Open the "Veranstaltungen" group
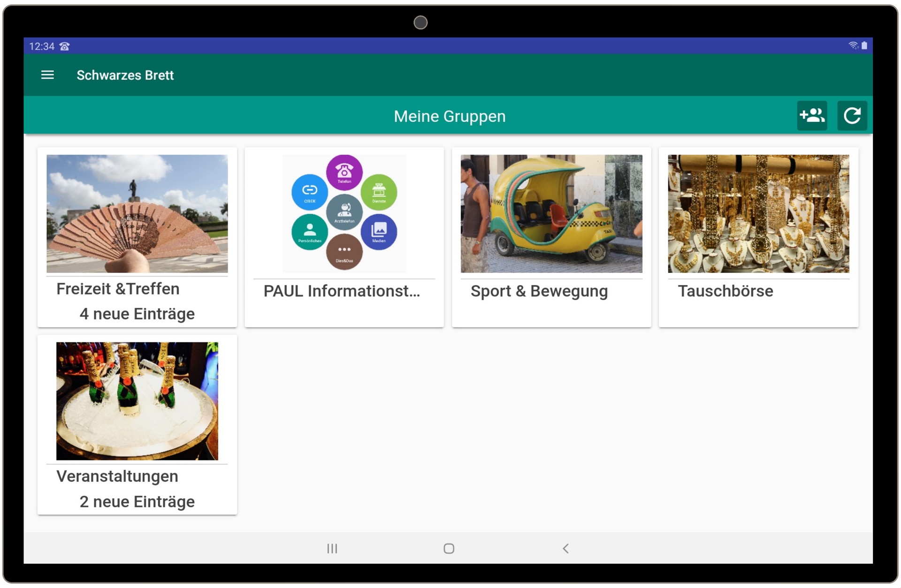Image resolution: width=901 pixels, height=588 pixels. click(x=117, y=476)
